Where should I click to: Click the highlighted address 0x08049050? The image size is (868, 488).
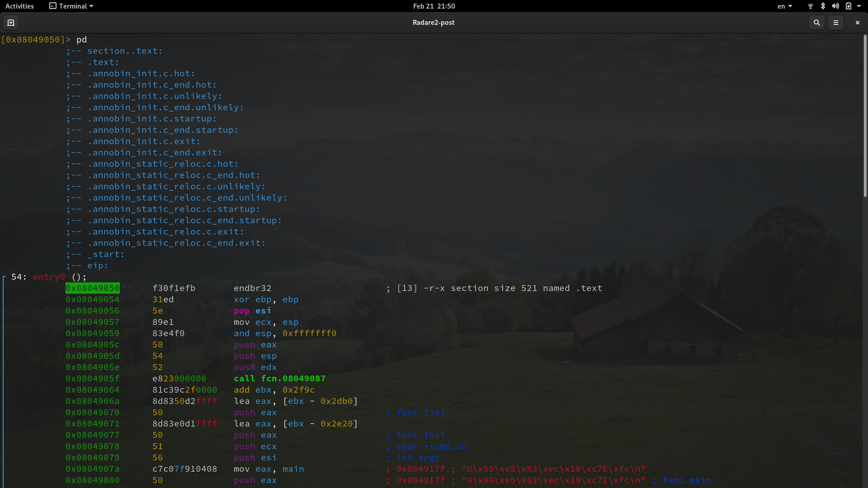[x=93, y=288]
